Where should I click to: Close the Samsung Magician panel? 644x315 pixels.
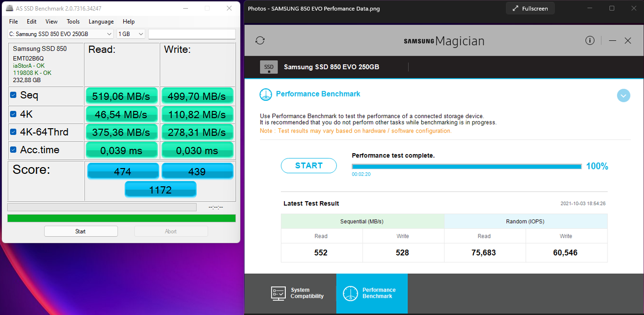(x=628, y=41)
